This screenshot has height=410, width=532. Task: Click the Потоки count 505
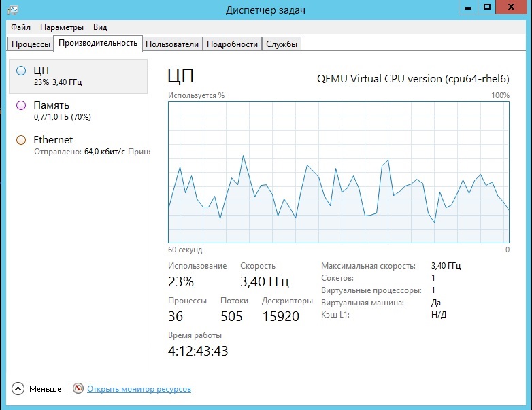[x=232, y=316]
